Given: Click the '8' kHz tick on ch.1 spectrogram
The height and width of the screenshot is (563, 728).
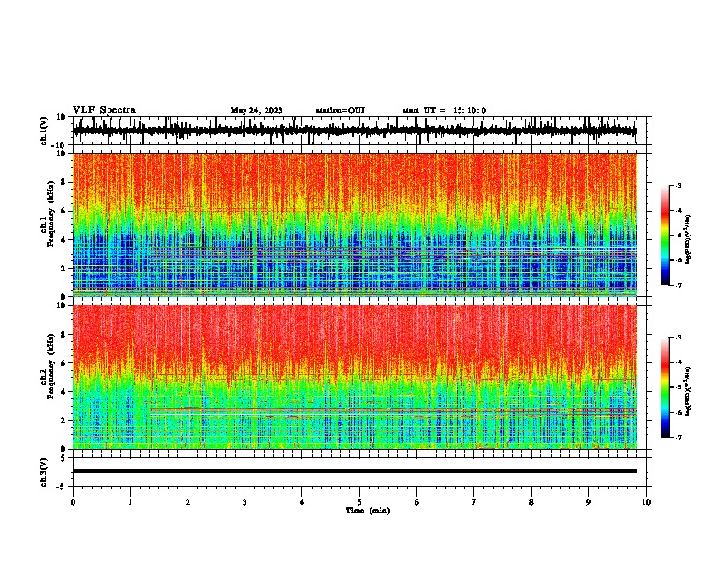Looking at the screenshot, I should coord(64,182).
